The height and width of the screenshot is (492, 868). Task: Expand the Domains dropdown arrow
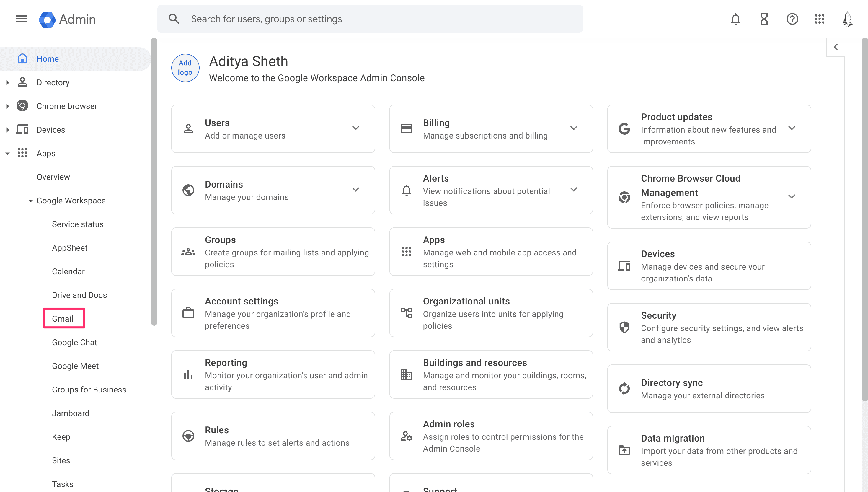pos(355,190)
